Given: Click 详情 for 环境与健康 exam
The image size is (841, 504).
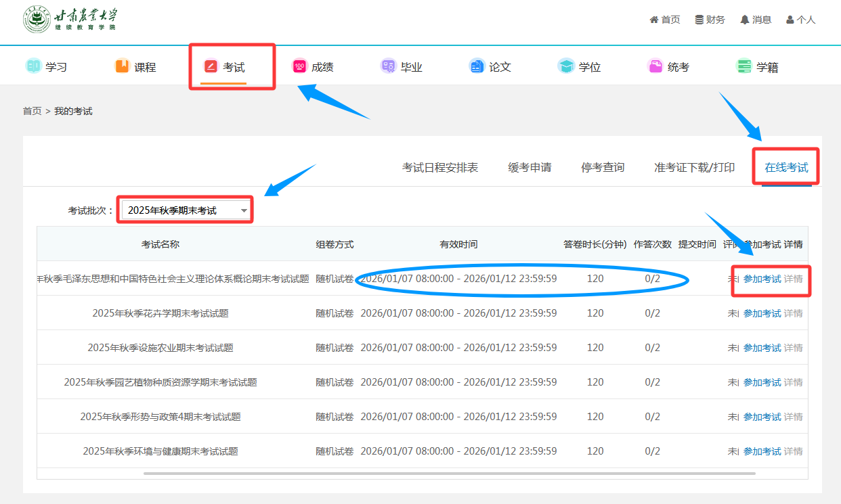Looking at the screenshot, I should (793, 451).
